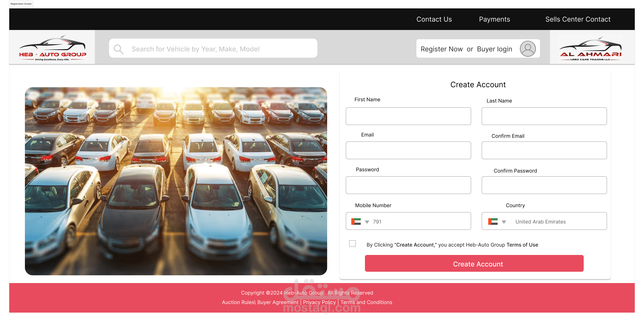The image size is (644, 321).
Task: Click the magnifying glass search icon
Action: 118,49
